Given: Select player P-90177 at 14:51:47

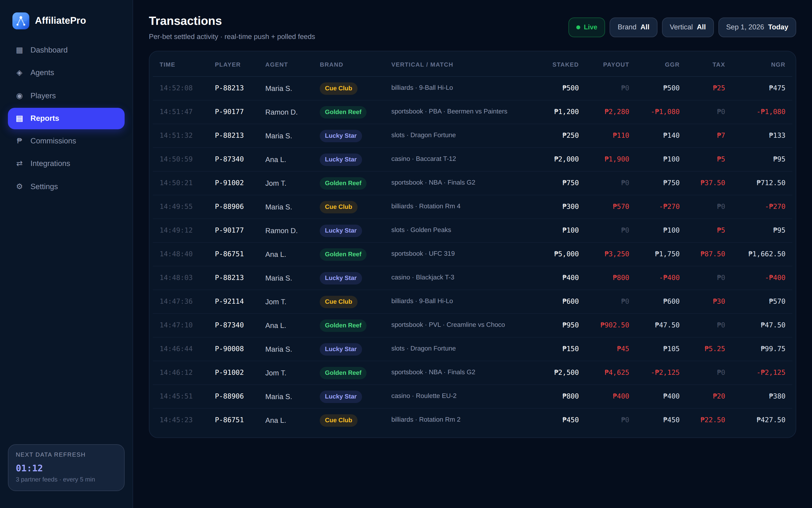Looking at the screenshot, I should (229, 112).
